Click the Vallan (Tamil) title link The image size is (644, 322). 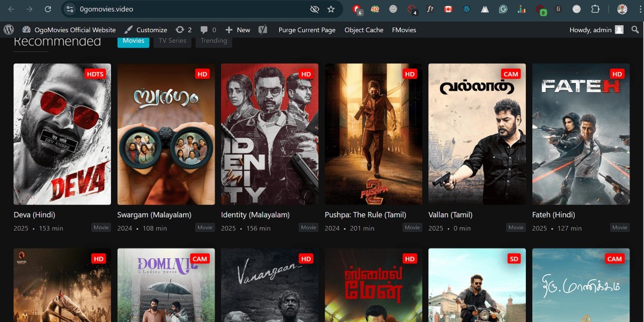click(x=451, y=215)
